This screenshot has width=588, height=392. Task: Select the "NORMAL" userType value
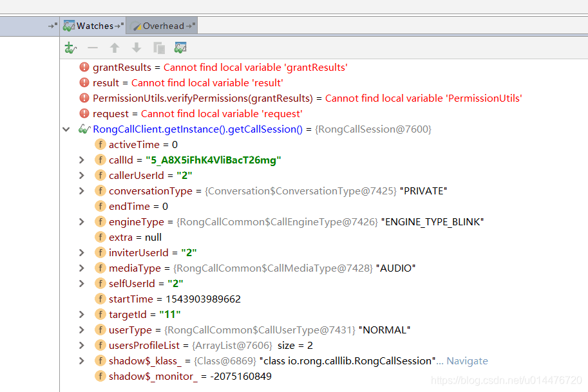click(384, 330)
